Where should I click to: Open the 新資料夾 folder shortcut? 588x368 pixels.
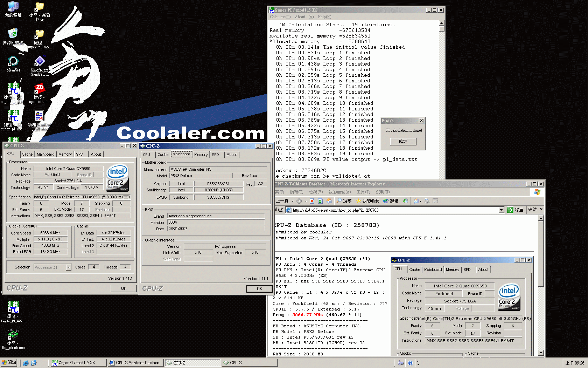(40, 11)
